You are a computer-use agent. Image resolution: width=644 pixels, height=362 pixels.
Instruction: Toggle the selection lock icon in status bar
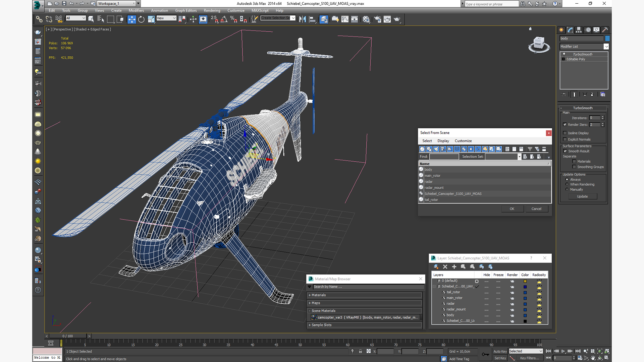tap(361, 351)
